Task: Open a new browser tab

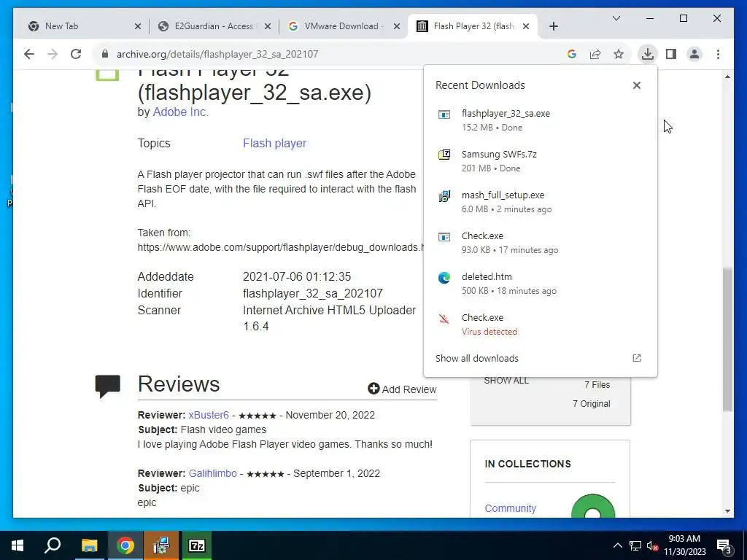Action: [x=553, y=26]
